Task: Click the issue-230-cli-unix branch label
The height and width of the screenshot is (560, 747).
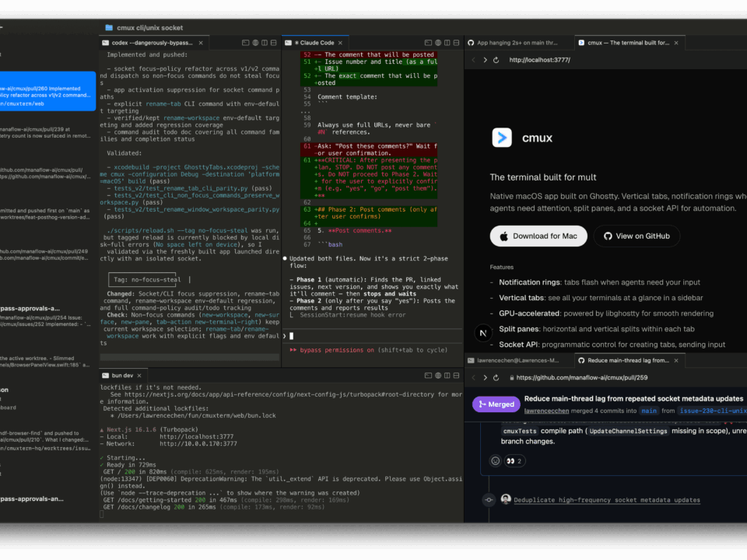Action: pos(713,410)
